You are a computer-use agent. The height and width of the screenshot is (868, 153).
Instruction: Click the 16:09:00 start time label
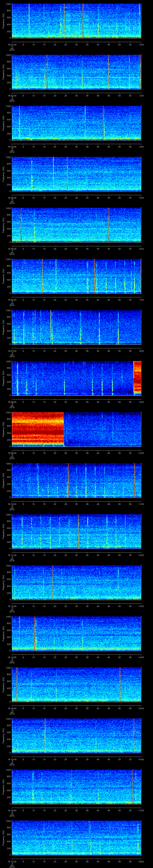[x=12, y=453]
